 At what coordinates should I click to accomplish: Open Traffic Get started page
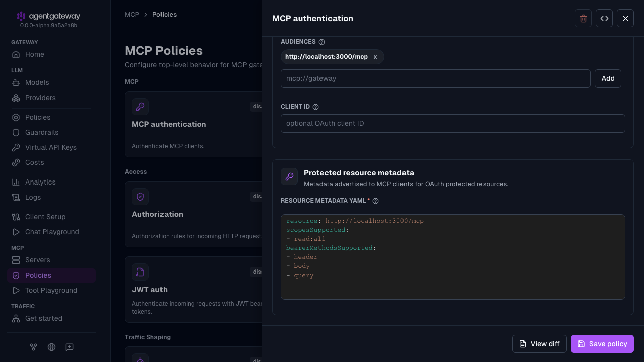51,318
